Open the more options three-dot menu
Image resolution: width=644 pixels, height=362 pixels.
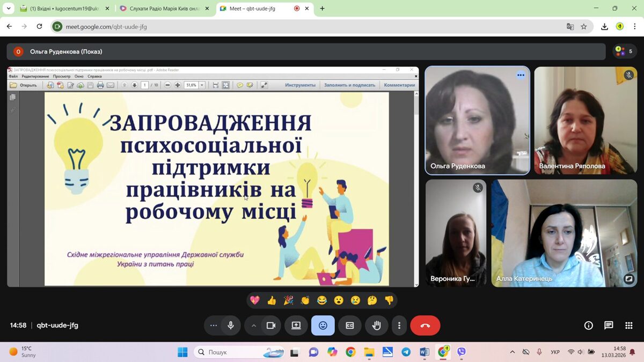[x=399, y=326]
